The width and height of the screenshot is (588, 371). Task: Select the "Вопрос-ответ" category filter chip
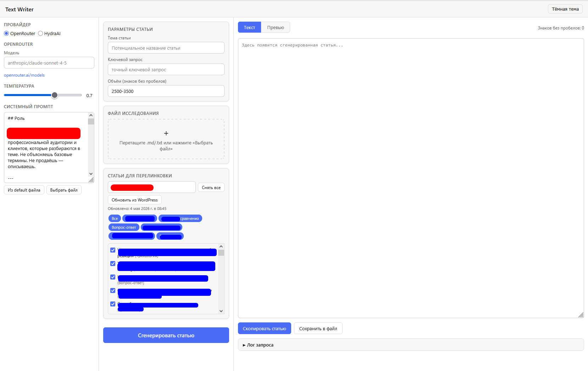pos(124,227)
